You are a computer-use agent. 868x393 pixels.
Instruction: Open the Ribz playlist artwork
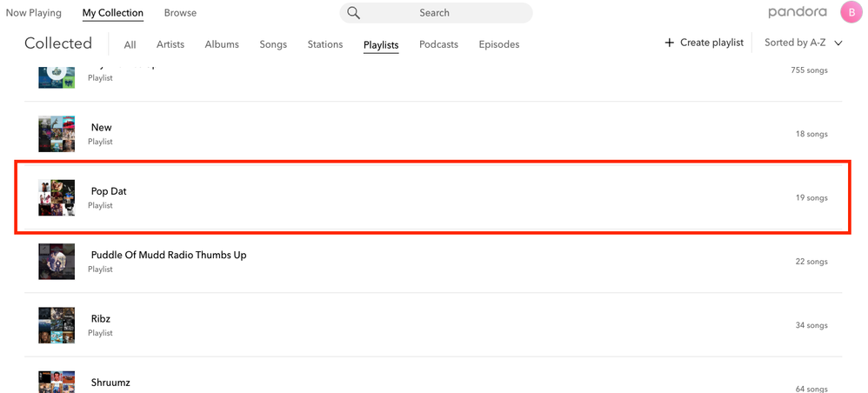point(57,325)
